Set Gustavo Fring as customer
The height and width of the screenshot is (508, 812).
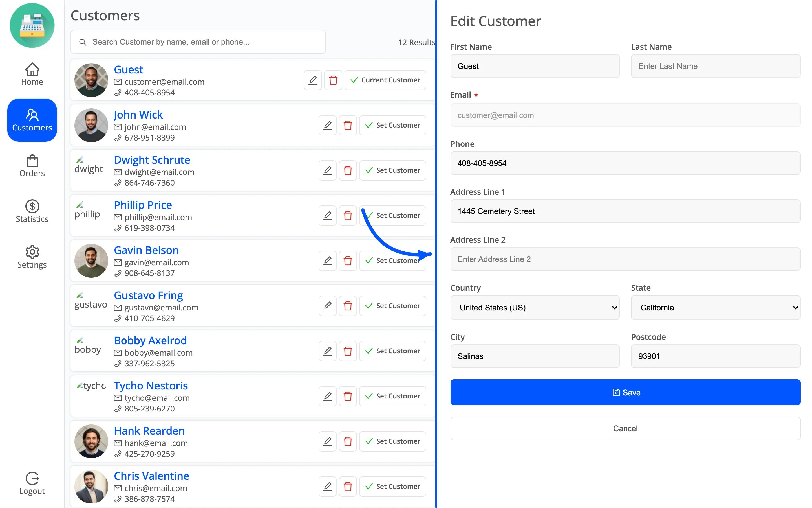click(392, 306)
